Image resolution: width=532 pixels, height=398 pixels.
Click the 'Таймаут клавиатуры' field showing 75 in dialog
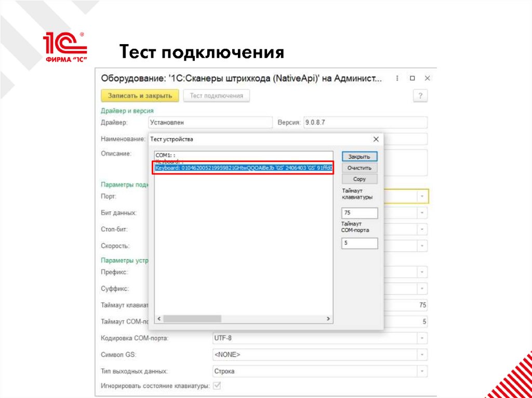[360, 213]
